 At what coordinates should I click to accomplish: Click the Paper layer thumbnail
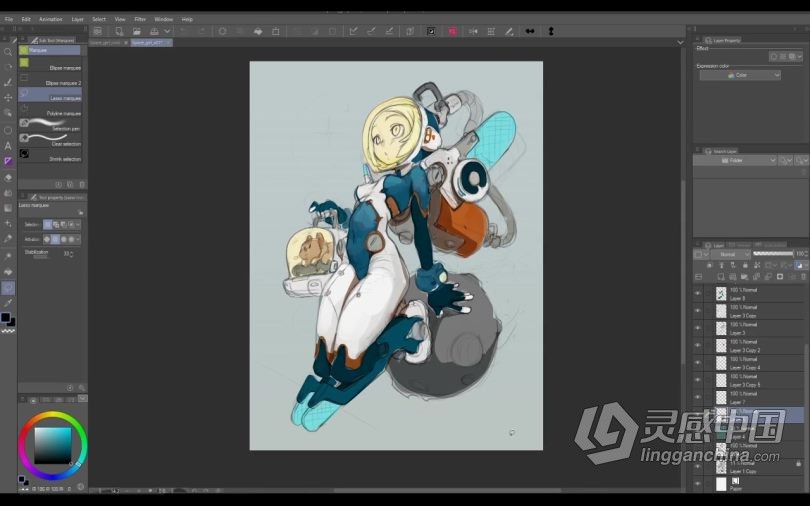(721, 484)
